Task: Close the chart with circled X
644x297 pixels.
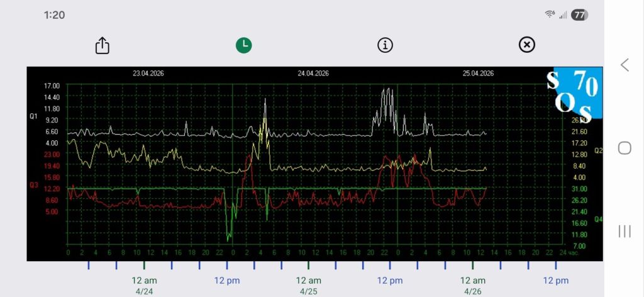Action: pos(526,45)
